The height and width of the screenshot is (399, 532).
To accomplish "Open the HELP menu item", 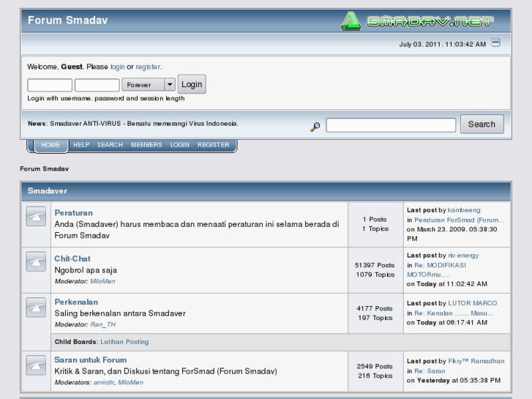I will (81, 145).
